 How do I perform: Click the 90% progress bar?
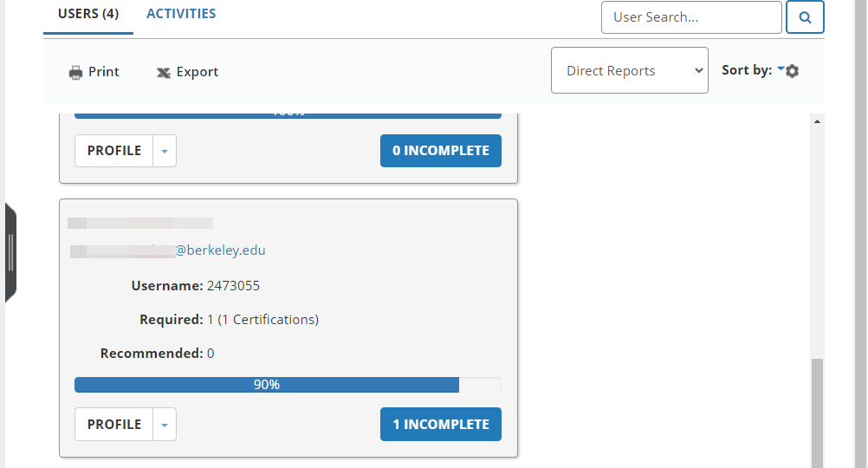click(288, 385)
